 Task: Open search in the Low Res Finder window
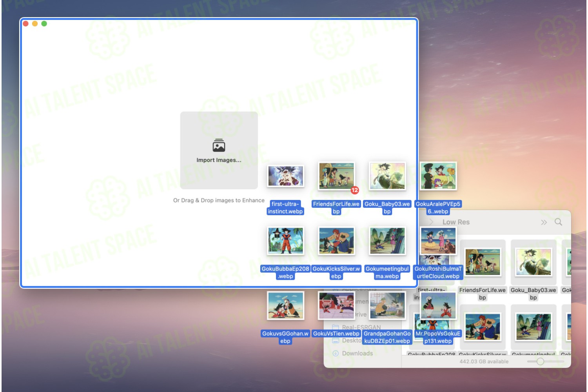(x=558, y=222)
